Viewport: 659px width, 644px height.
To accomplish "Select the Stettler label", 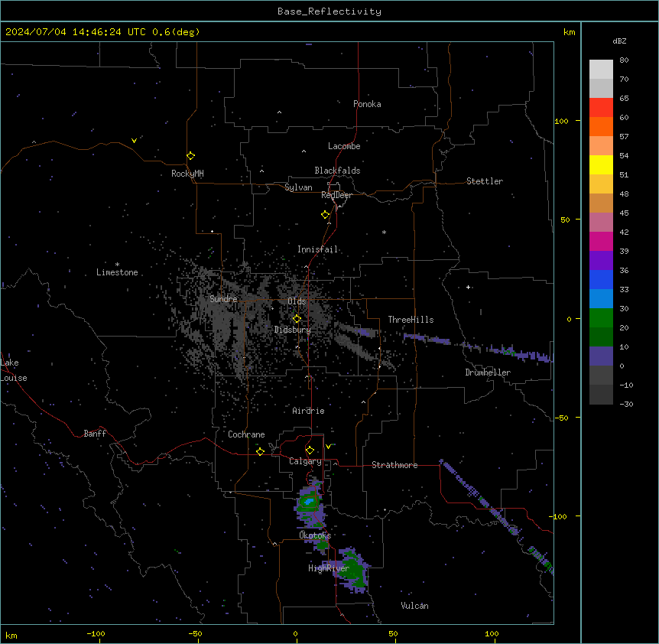I will [485, 181].
